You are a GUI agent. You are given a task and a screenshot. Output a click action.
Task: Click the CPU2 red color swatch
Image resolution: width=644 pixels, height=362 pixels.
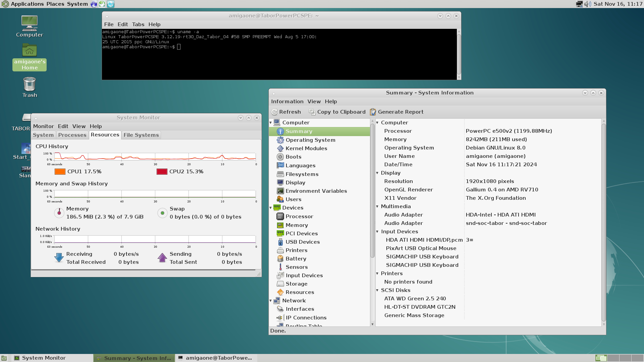pos(162,172)
